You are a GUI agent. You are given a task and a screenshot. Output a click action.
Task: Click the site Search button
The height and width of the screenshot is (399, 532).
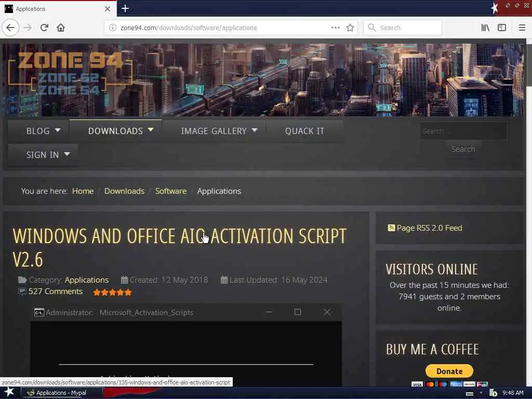[463, 149]
